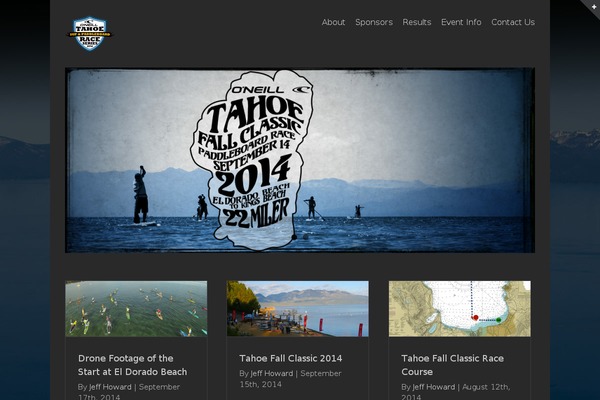This screenshot has height=400, width=600.
Task: Click the 'September 15th, 2014' date text
Action: (290, 379)
